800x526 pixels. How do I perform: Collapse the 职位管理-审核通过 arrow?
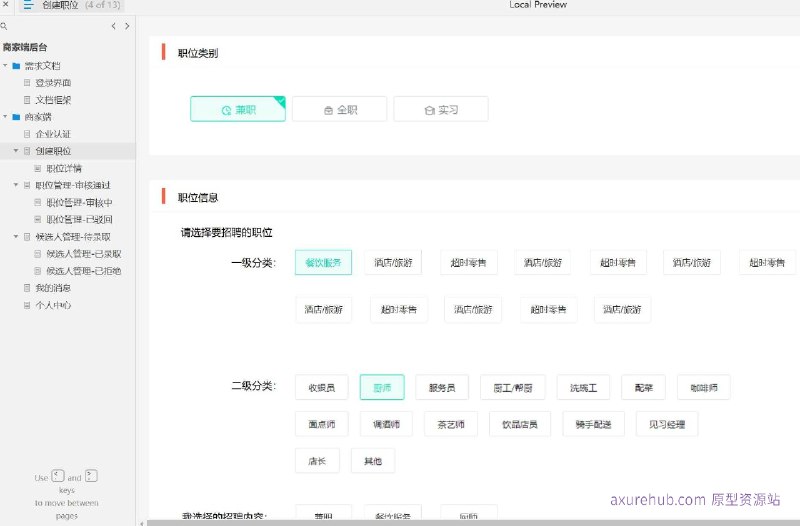pyautogui.click(x=16, y=185)
